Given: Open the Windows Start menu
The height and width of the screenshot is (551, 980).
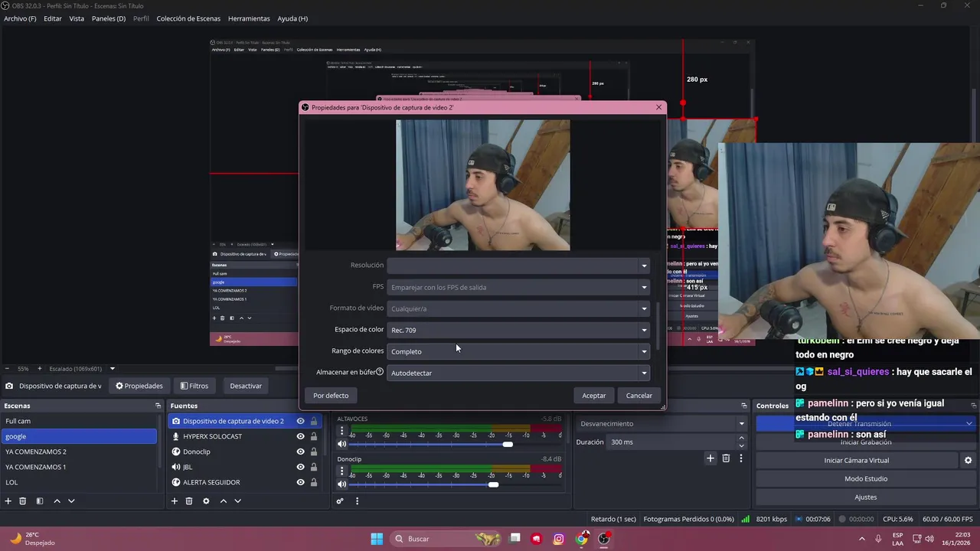Looking at the screenshot, I should (x=377, y=539).
